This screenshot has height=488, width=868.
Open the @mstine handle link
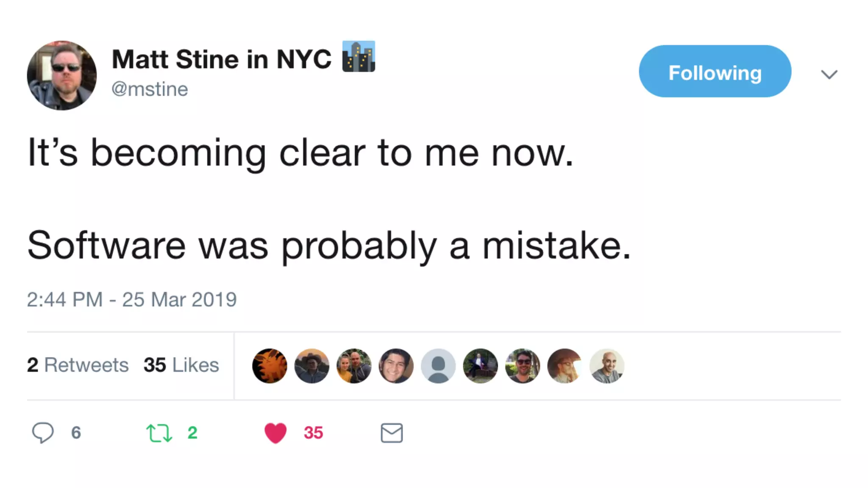150,89
